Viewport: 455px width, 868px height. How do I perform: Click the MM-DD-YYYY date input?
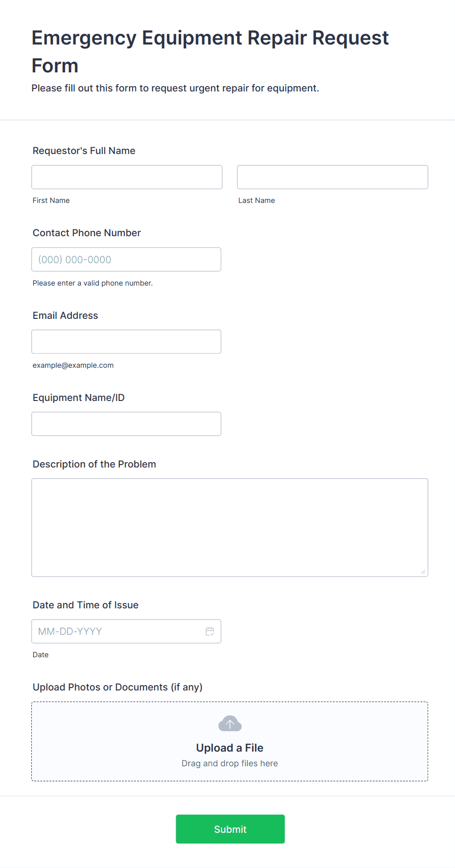[x=117, y=631]
